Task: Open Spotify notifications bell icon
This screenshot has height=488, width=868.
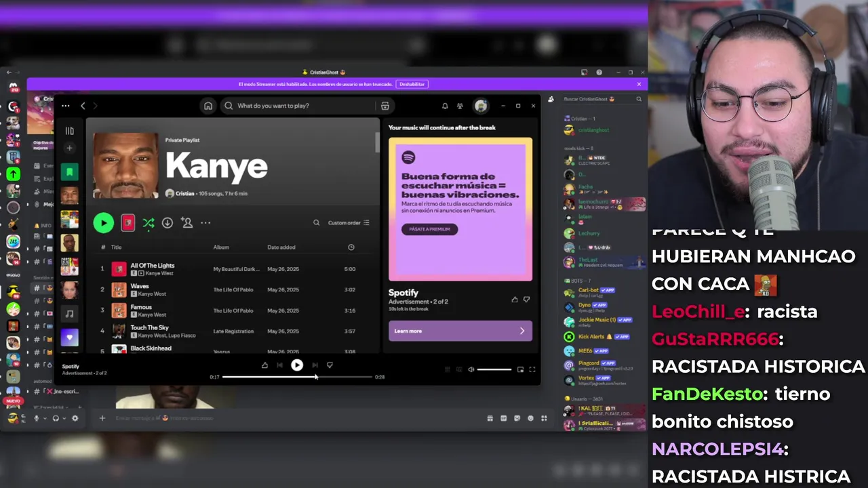Action: click(x=445, y=106)
